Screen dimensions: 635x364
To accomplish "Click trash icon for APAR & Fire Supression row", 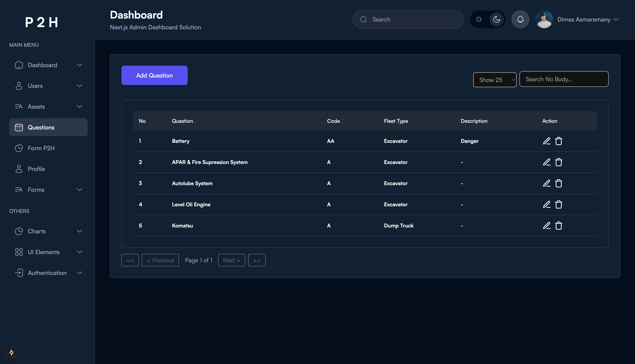I will point(559,162).
